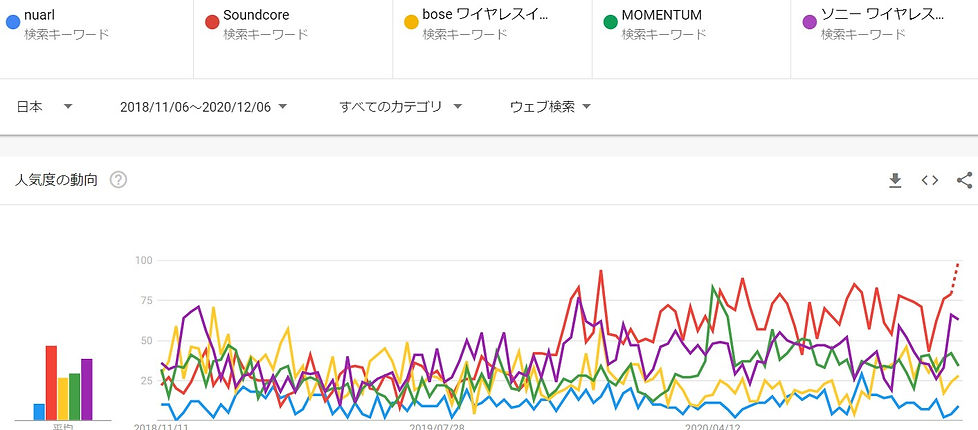Image resolution: width=978 pixels, height=430 pixels.
Task: Expand the ウェブ検索 search type dropdown
Action: click(550, 106)
